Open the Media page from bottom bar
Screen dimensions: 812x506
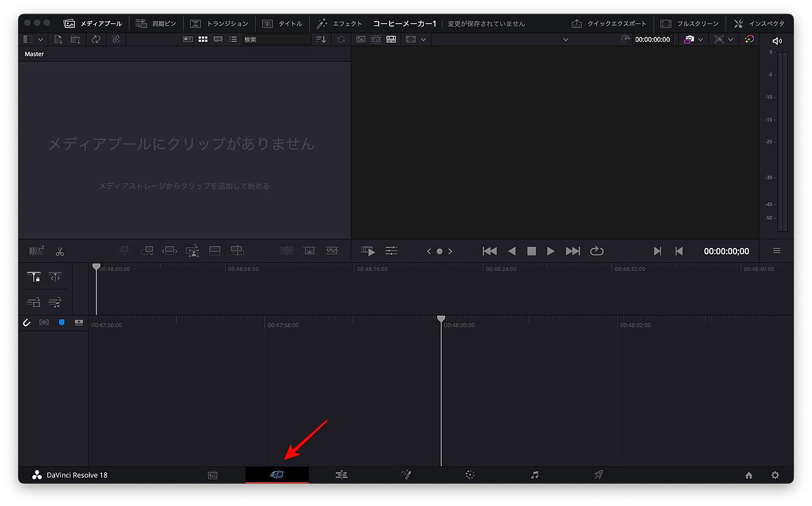pos(213,475)
